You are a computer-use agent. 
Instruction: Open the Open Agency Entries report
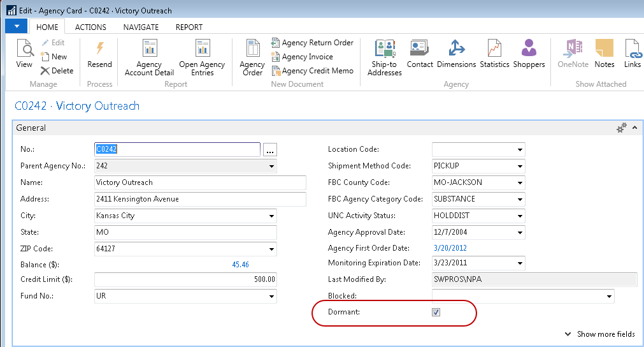[x=202, y=57]
